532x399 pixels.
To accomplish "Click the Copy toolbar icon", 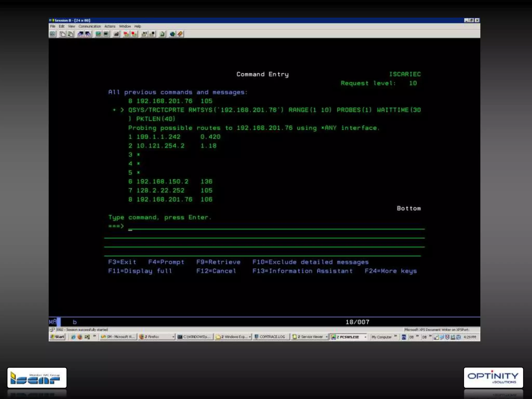I will [x=62, y=34].
